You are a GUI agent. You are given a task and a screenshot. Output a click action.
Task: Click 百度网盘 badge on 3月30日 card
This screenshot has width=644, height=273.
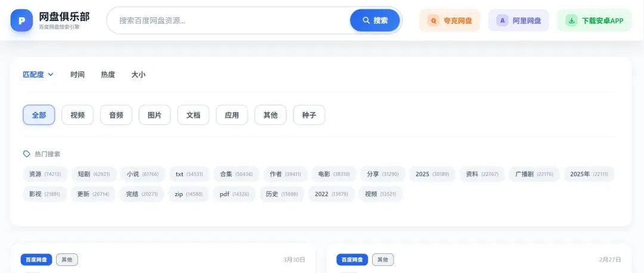pos(36,259)
